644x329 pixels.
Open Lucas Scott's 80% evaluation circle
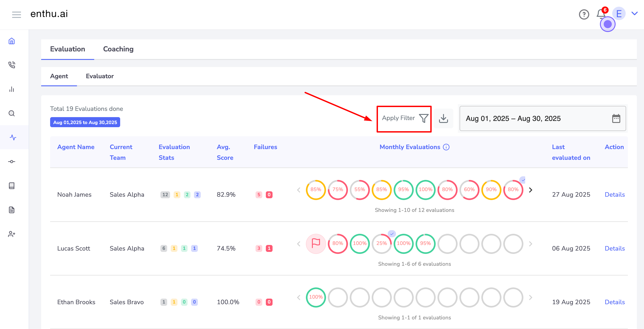(x=337, y=243)
